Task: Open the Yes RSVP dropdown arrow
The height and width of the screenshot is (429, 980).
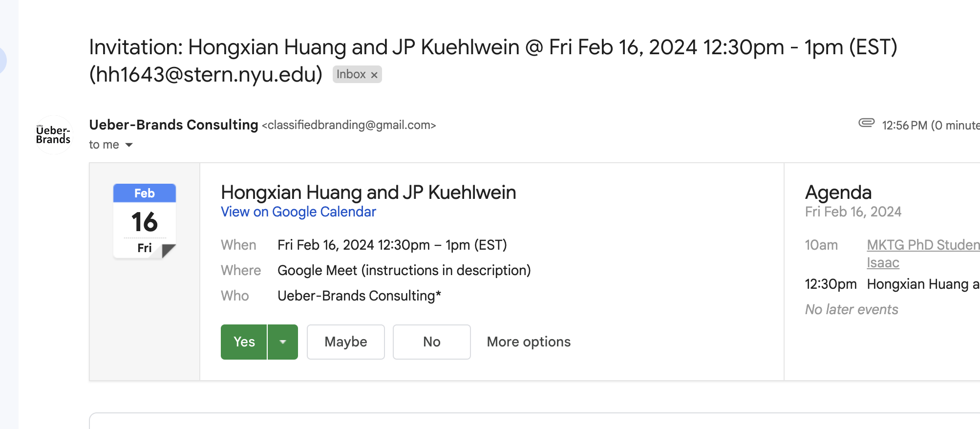Action: tap(283, 342)
